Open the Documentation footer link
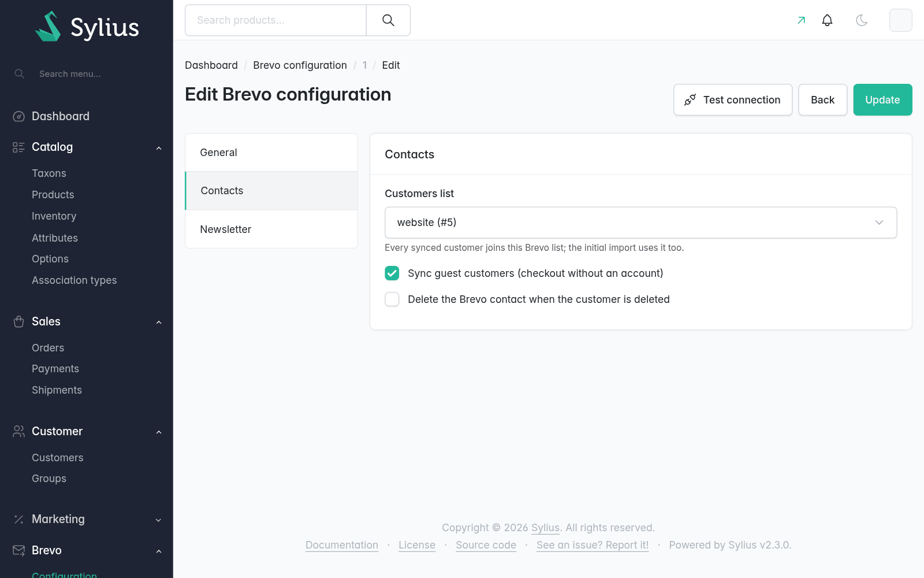 tap(342, 545)
